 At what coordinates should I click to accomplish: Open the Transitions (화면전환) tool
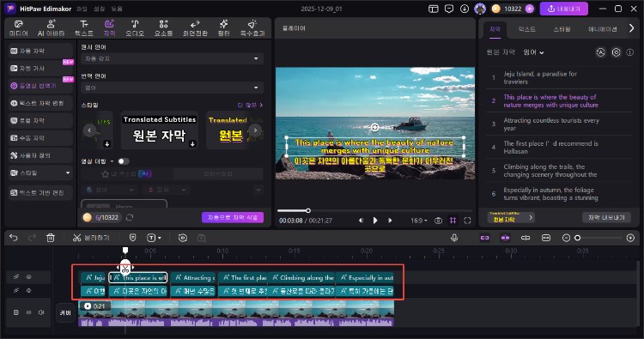pos(195,28)
